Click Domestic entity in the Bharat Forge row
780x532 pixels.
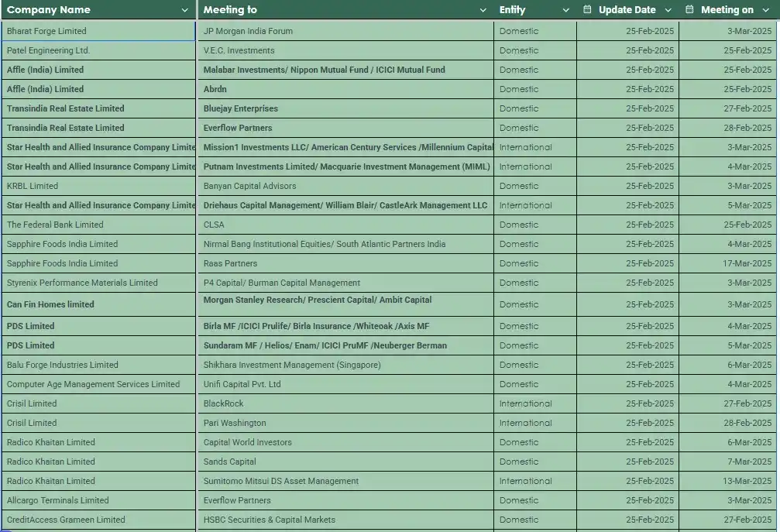click(x=535, y=31)
